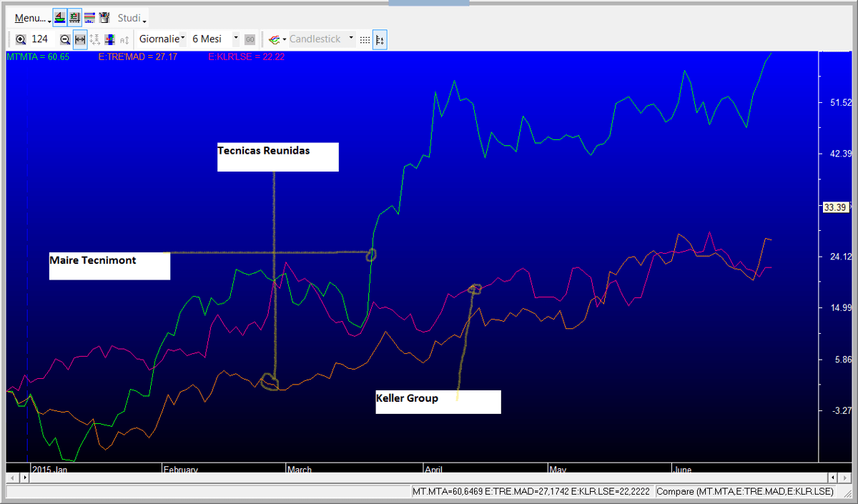Click the April date label

pos(434,470)
